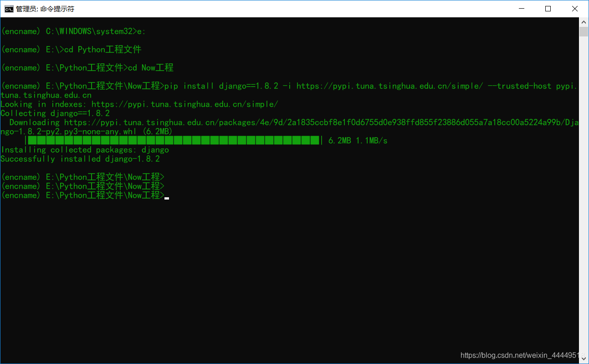Click 'Installing collected packages: django' line
This screenshot has width=589, height=364.
[x=85, y=149]
